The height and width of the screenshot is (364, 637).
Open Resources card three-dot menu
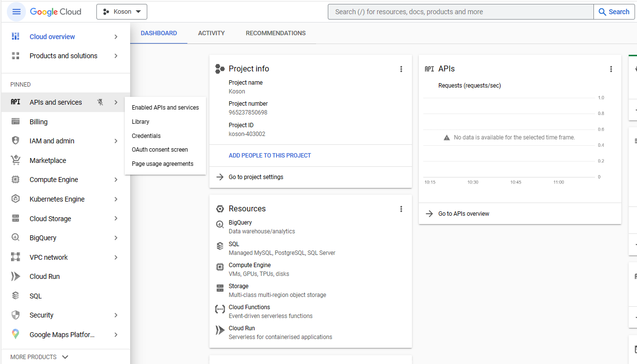[x=401, y=209]
